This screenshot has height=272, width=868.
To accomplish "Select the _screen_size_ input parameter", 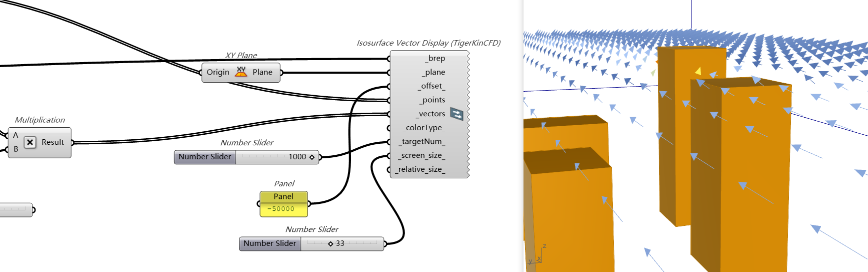I will (422, 156).
